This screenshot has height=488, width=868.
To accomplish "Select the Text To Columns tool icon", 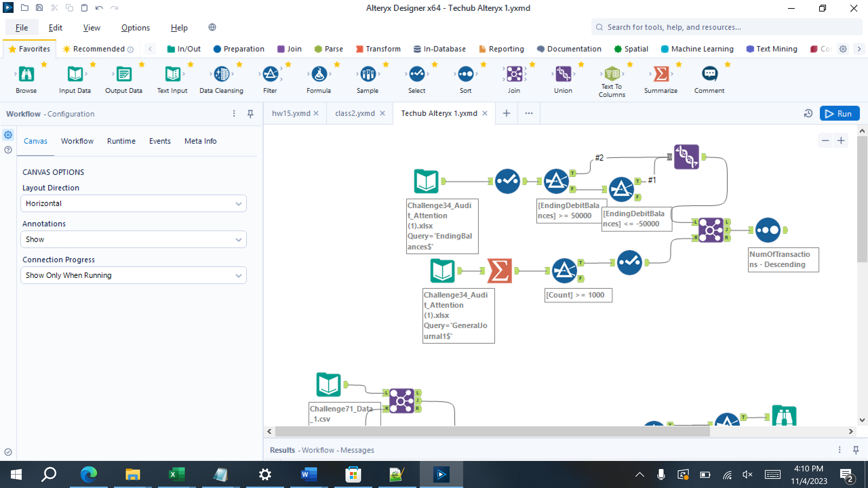I will click(612, 74).
